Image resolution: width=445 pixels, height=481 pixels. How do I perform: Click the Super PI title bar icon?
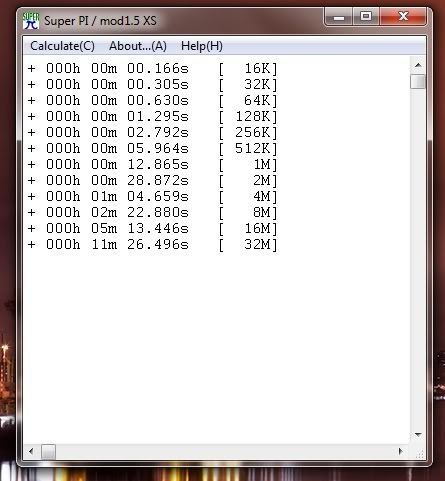coord(31,21)
